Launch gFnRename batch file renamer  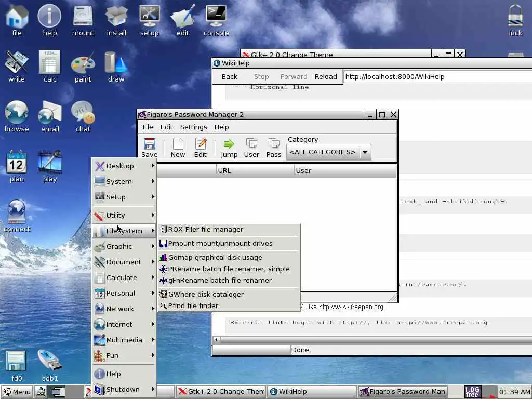[x=229, y=281]
